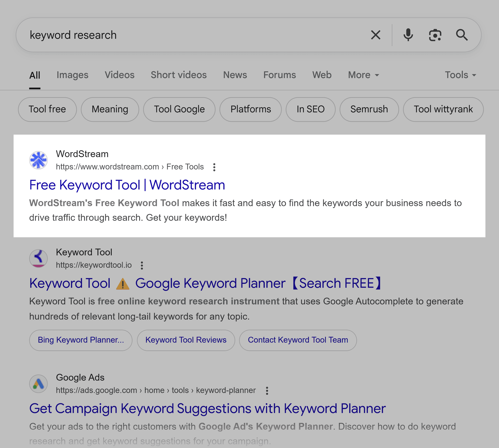This screenshot has height=448, width=499.
Task: Open three-dot menu for WordStream result
Action: [x=214, y=167]
